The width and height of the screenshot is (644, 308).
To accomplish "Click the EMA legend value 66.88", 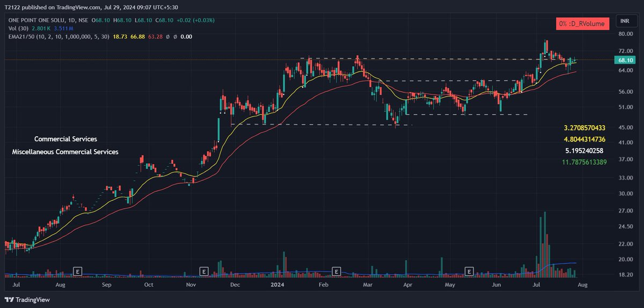I will point(139,36).
